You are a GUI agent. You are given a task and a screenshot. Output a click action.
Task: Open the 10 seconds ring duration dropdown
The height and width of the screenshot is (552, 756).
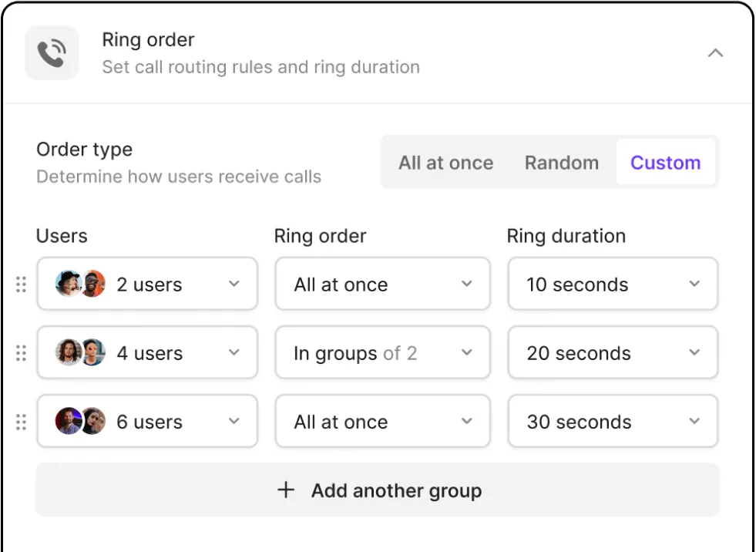[x=613, y=284]
